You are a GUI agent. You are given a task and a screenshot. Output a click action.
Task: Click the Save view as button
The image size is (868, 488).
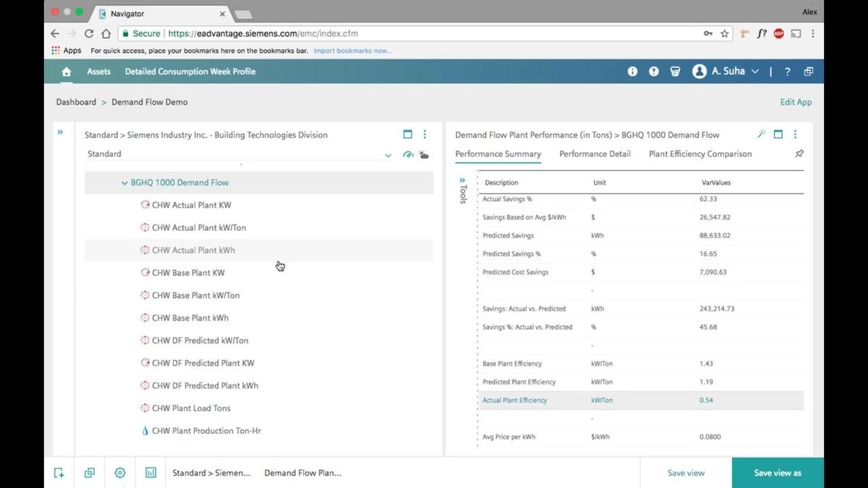click(x=778, y=473)
